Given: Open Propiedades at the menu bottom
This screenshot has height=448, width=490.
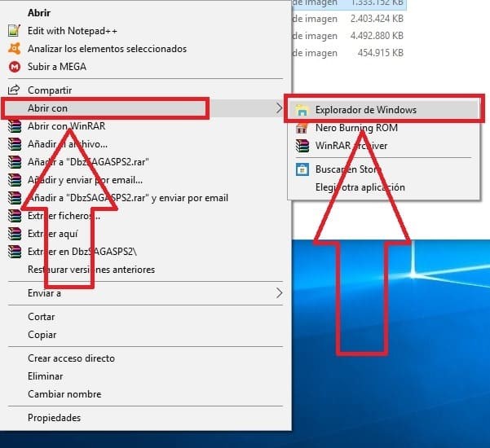Looking at the screenshot, I should point(54,418).
